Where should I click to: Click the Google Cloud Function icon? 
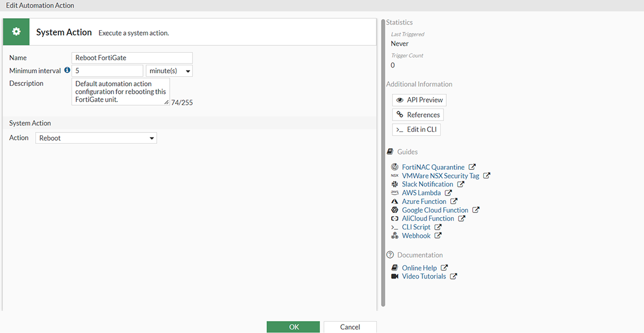tap(395, 210)
